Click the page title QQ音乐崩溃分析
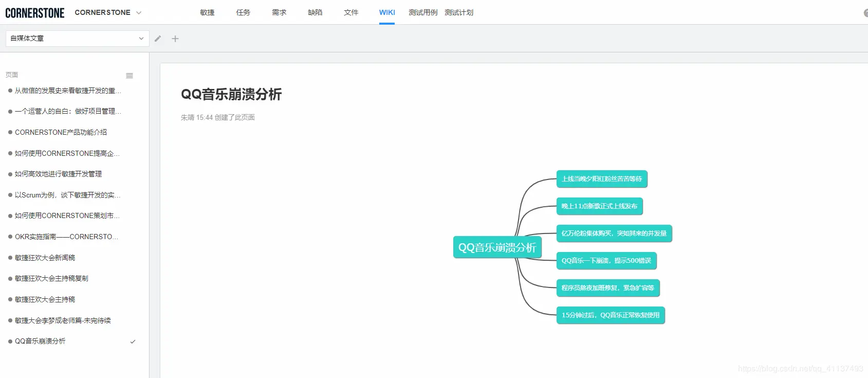The width and height of the screenshot is (868, 378). tap(231, 94)
